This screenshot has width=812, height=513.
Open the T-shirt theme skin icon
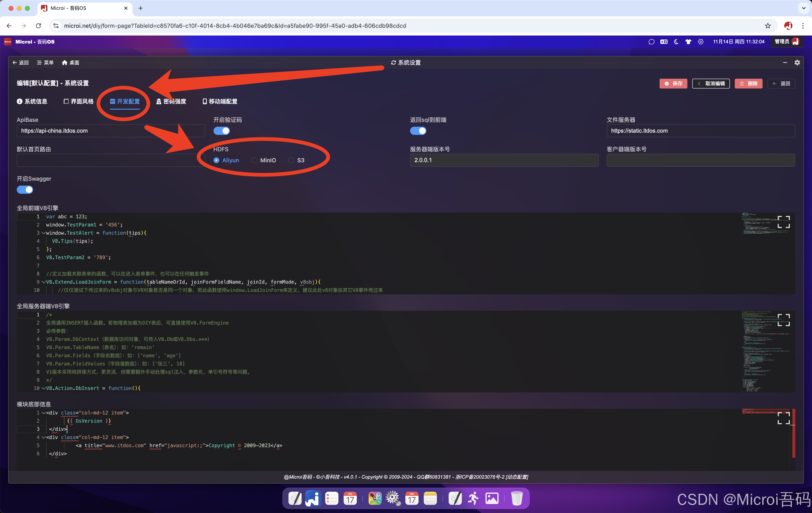pos(688,42)
